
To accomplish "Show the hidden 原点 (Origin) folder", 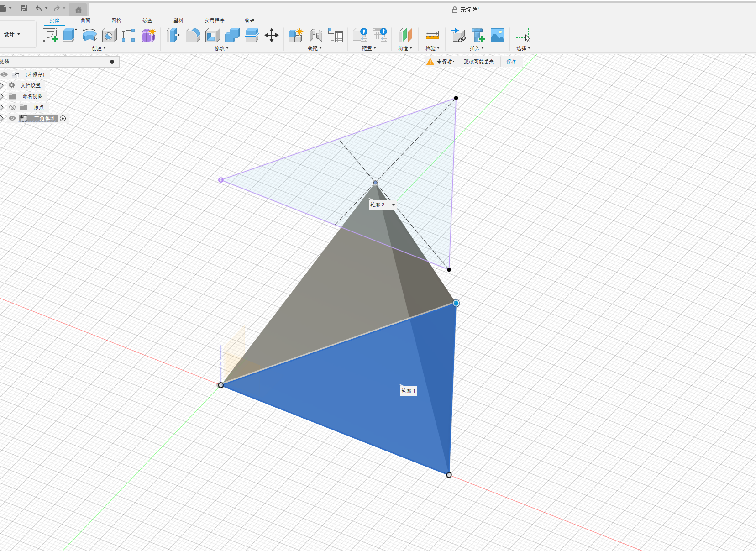I will tap(12, 107).
